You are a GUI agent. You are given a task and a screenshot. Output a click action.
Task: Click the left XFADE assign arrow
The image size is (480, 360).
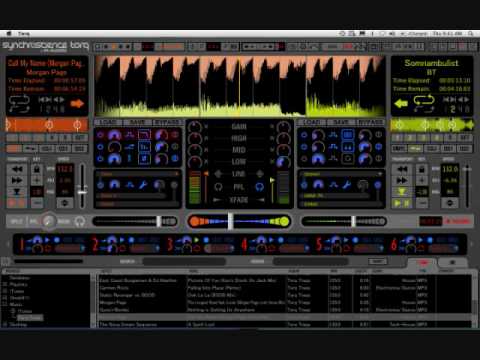tap(217, 200)
